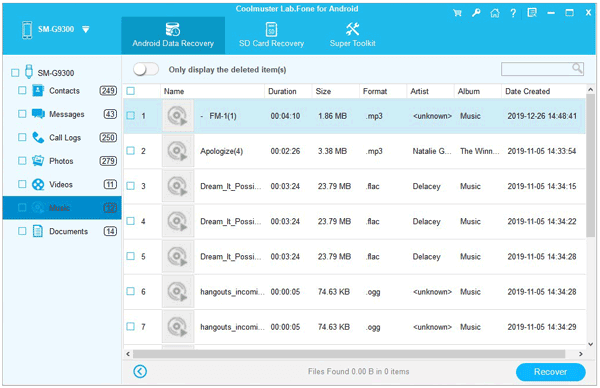
Task: Select Videos category label
Action: [x=61, y=184]
